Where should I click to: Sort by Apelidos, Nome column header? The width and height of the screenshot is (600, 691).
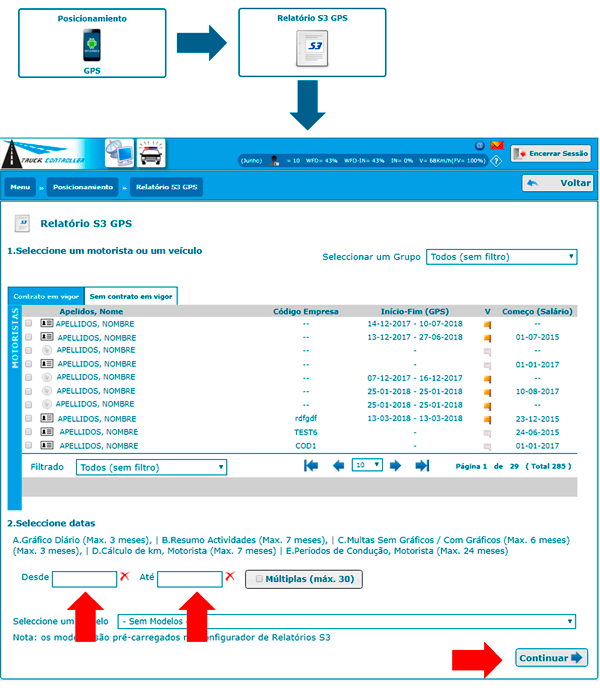tap(91, 312)
